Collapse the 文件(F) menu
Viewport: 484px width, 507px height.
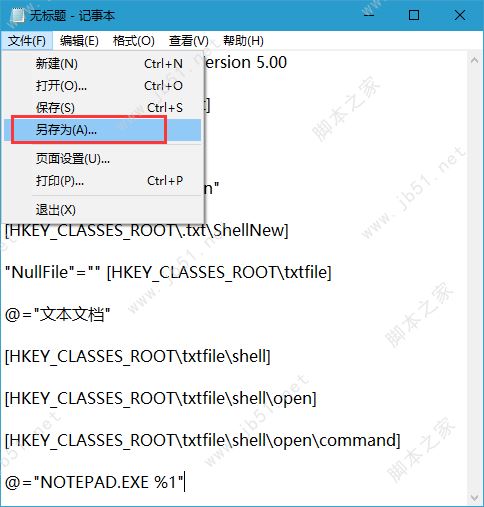tap(27, 41)
